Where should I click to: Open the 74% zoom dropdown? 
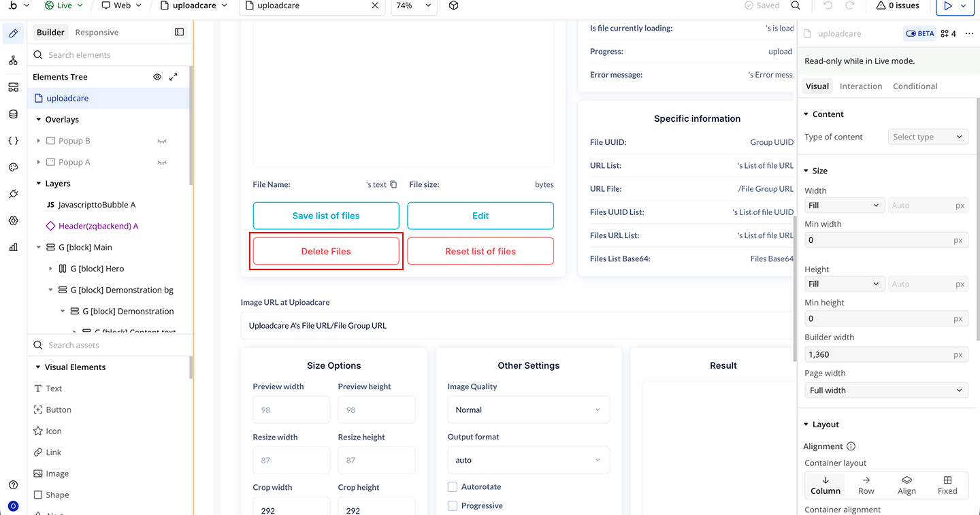tap(414, 5)
